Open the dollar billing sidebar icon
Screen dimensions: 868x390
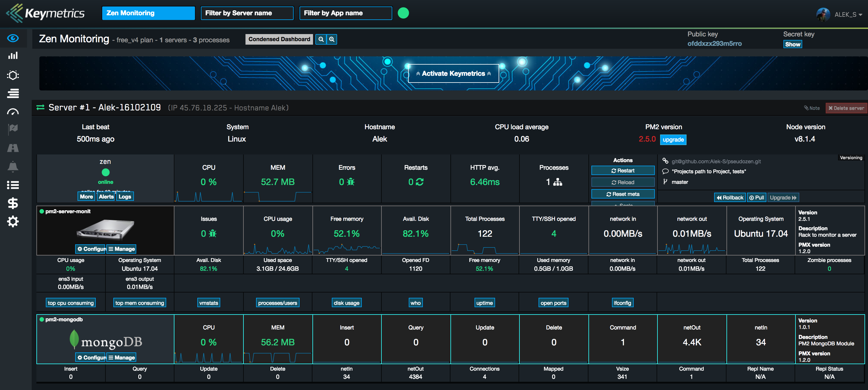click(x=13, y=203)
